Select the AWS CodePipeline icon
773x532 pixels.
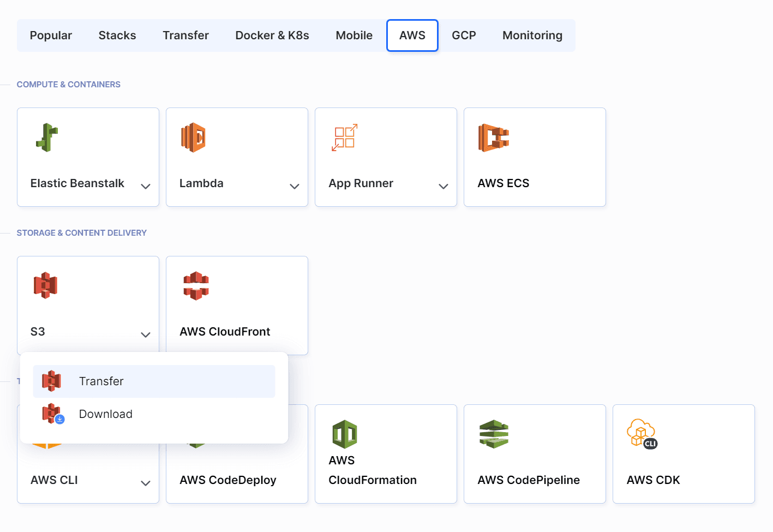click(x=494, y=434)
